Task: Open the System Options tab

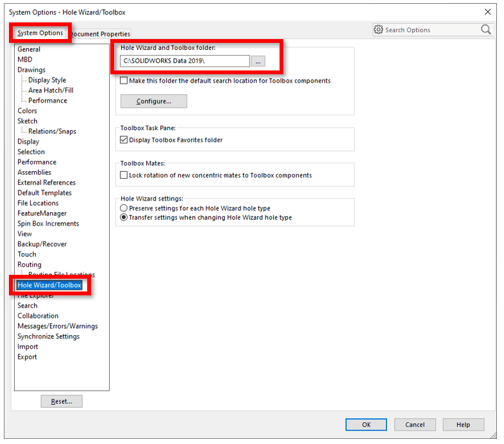Action: tap(40, 33)
